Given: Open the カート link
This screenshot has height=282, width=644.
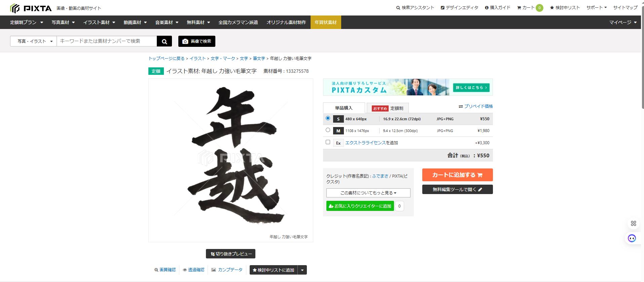Looking at the screenshot, I should pyautogui.click(x=526, y=7).
